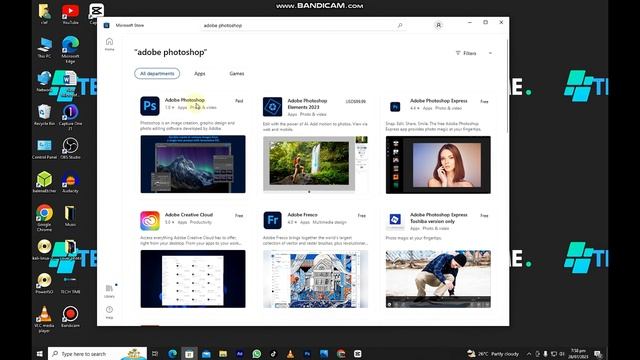The width and height of the screenshot is (640, 360).
Task: Select Recycle Bin desktop icon
Action: 44,115
